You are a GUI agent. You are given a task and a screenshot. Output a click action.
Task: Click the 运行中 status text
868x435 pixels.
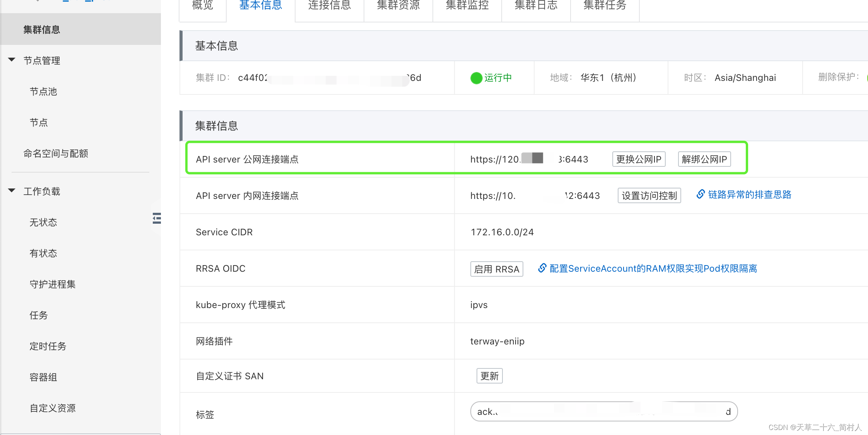coord(498,78)
